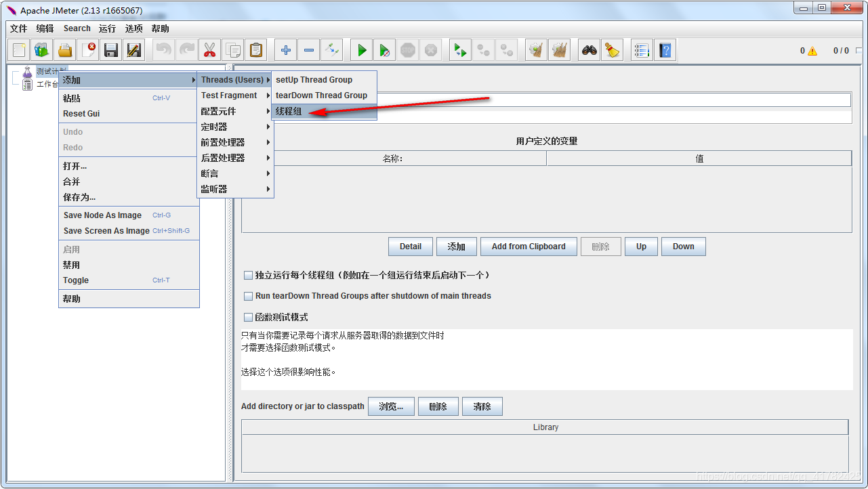Click the 值 column header
This screenshot has width=868, height=489.
tap(699, 158)
